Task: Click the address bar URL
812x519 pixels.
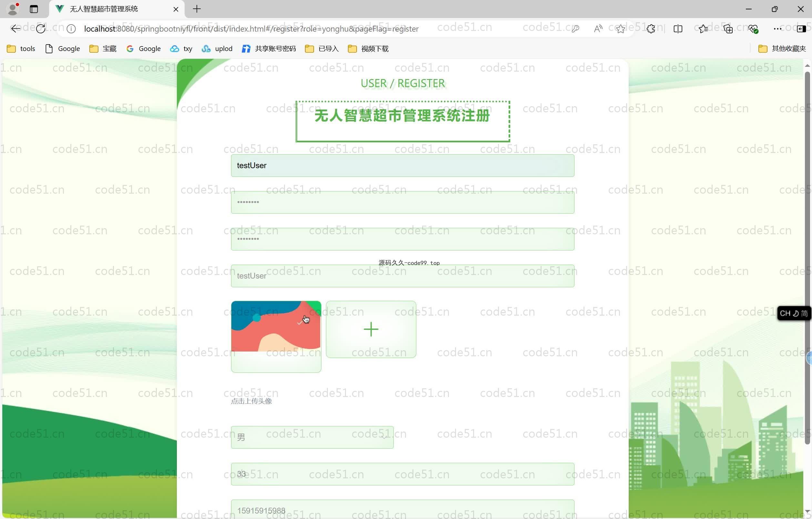Action: [251, 29]
